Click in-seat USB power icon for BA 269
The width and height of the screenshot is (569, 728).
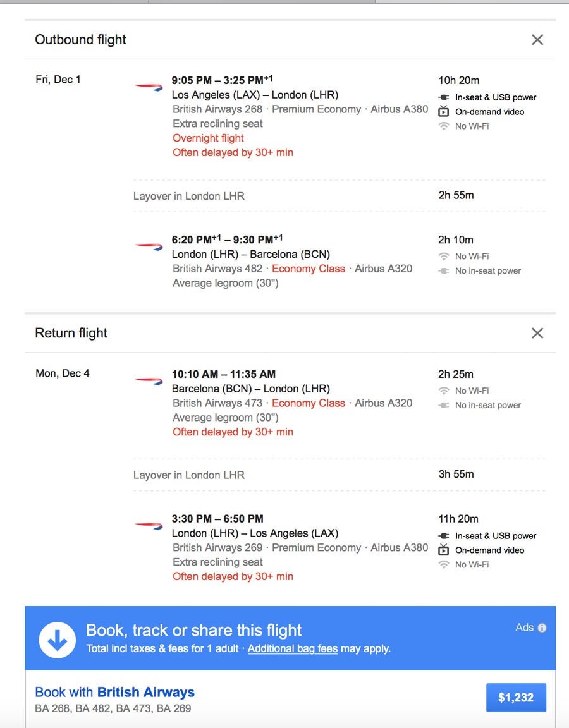point(444,536)
